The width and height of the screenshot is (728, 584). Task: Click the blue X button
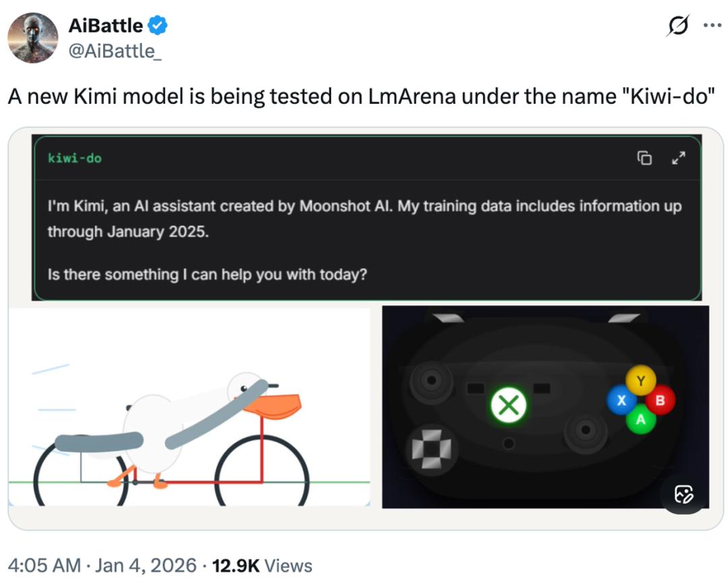[621, 401]
